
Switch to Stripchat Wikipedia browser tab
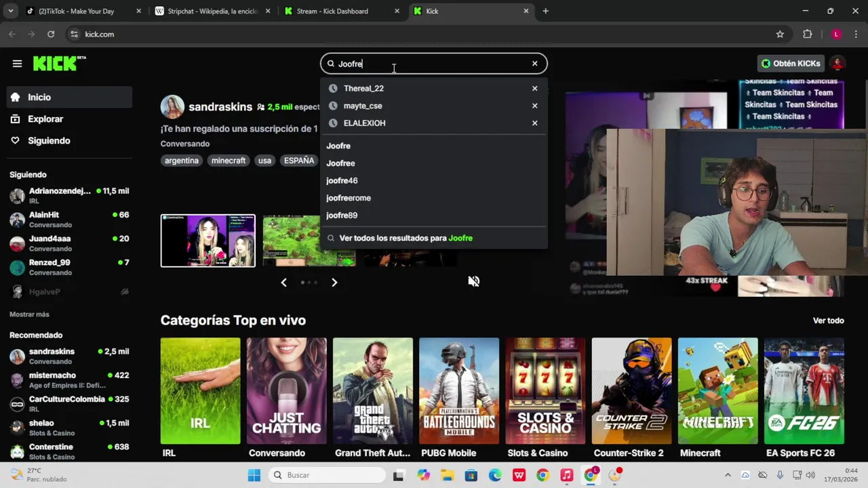(x=212, y=11)
